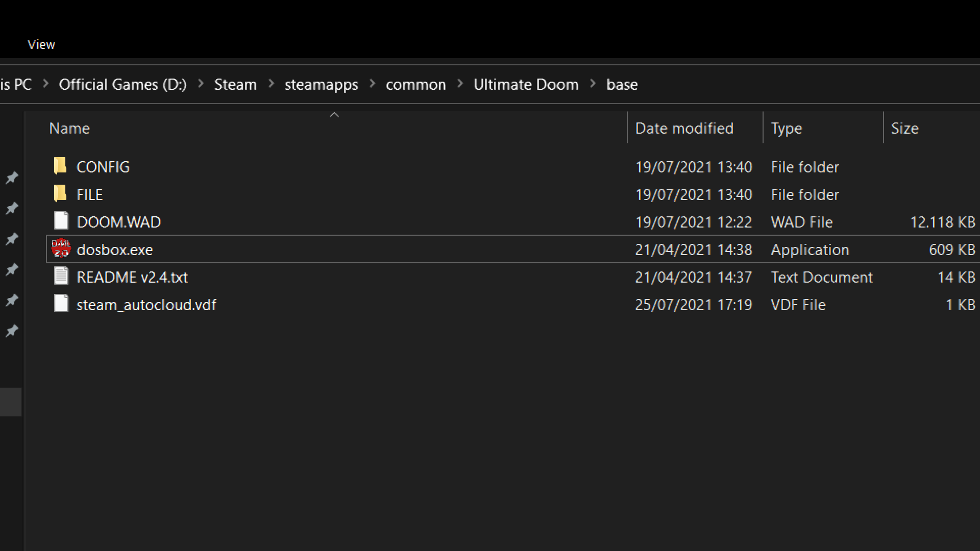This screenshot has height=551, width=980.
Task: Sort by Date modified column
Action: click(684, 128)
